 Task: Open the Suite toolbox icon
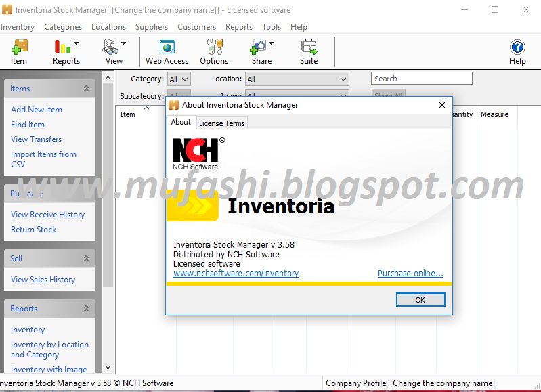[309, 47]
